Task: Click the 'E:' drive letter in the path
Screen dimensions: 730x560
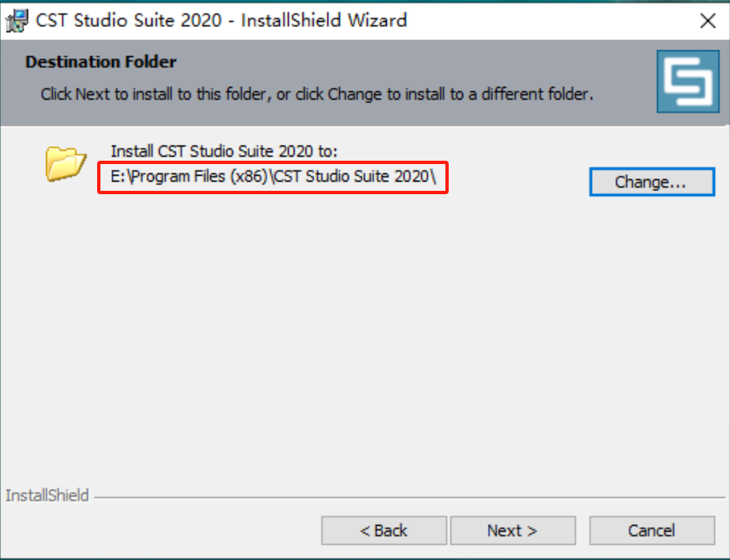Action: point(118,177)
